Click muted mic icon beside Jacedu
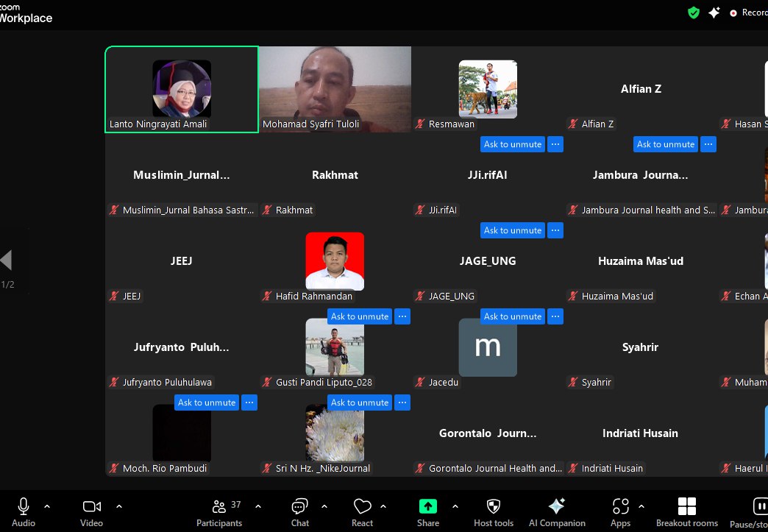 pyautogui.click(x=420, y=382)
